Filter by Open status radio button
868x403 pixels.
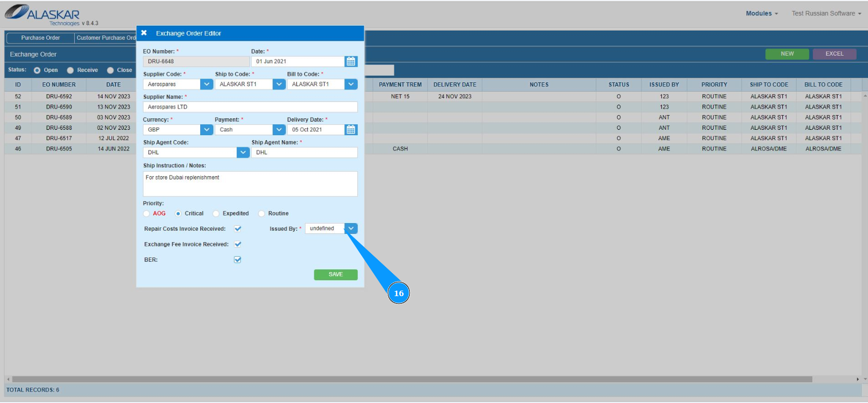(x=37, y=70)
